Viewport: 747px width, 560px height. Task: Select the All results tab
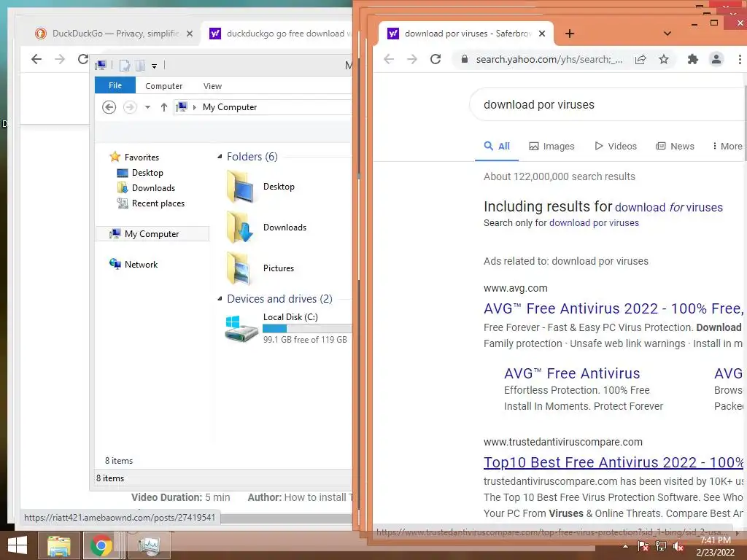coord(497,146)
